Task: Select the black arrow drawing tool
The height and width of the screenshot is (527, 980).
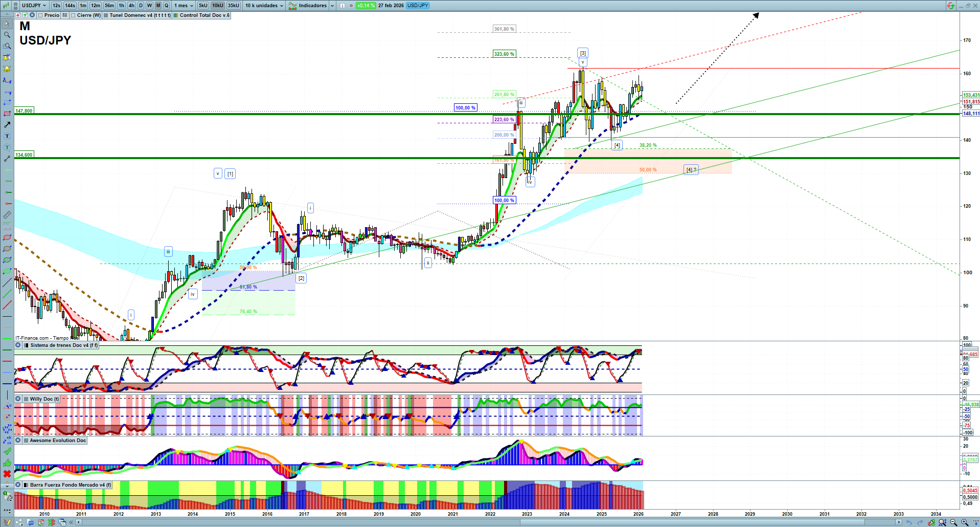Action: [x=7, y=125]
